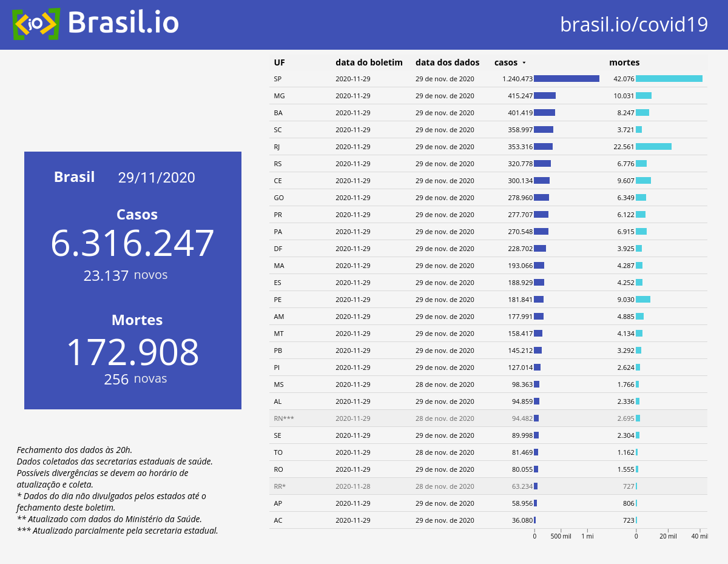Click the Brasil.io title text
The image size is (728, 564).
tap(123, 22)
